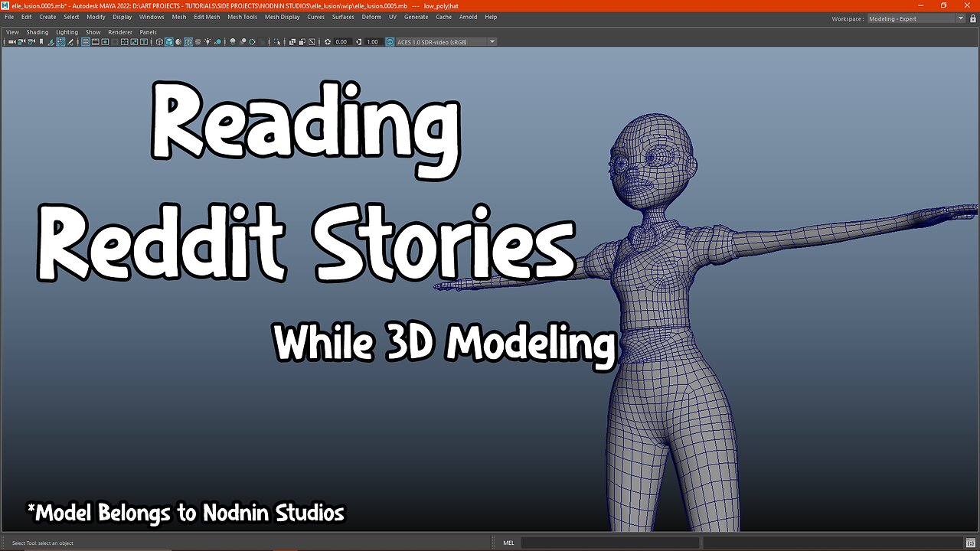Open the Generate menu
The width and height of the screenshot is (980, 551).
416,17
